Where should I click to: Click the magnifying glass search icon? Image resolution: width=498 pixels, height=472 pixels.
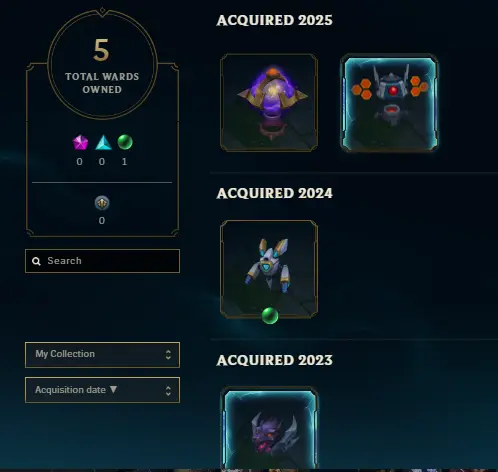click(x=36, y=261)
